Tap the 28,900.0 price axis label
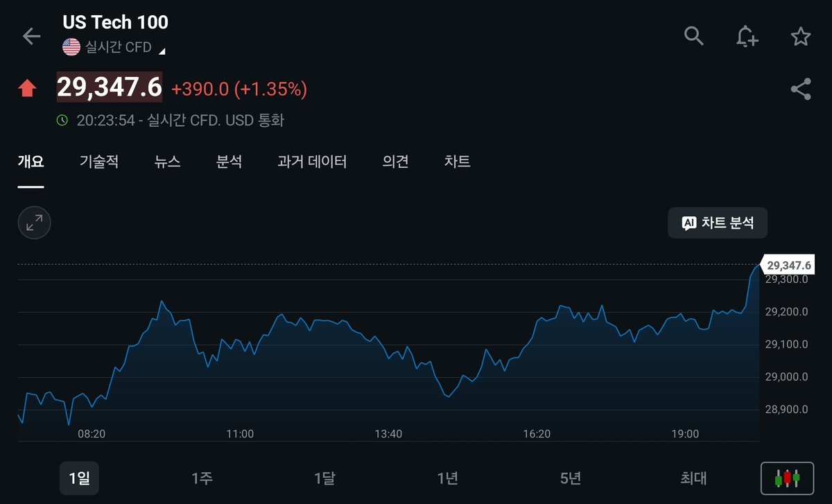 786,410
